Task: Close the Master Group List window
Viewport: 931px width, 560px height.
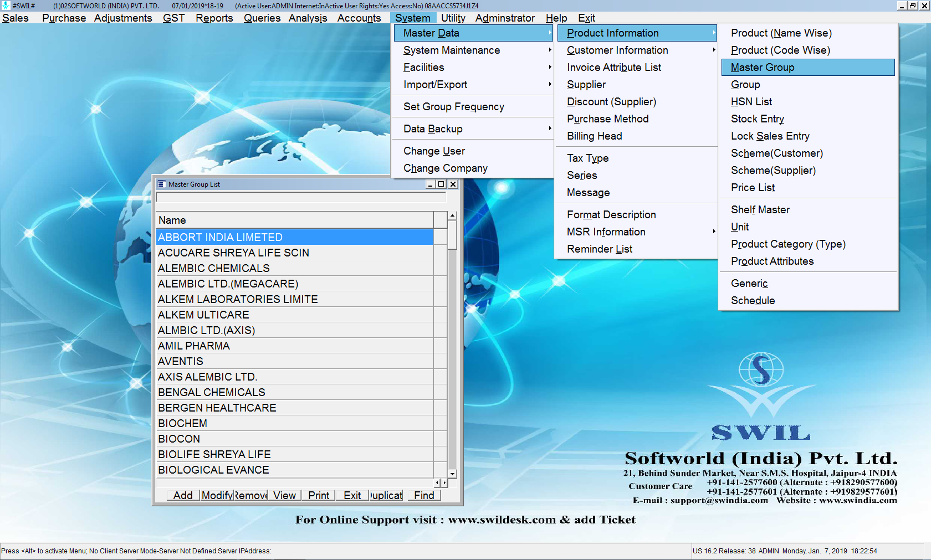Action: click(453, 184)
